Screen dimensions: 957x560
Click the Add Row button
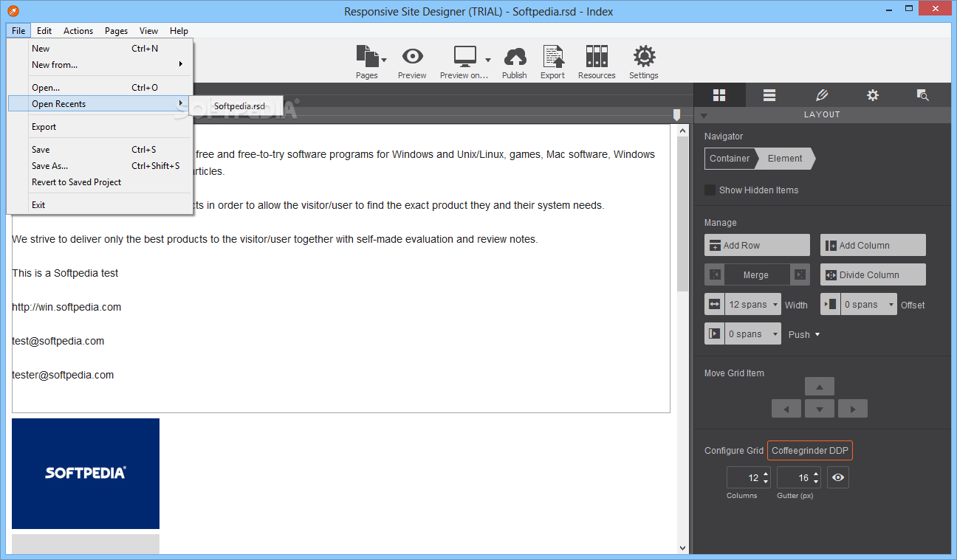(x=757, y=245)
